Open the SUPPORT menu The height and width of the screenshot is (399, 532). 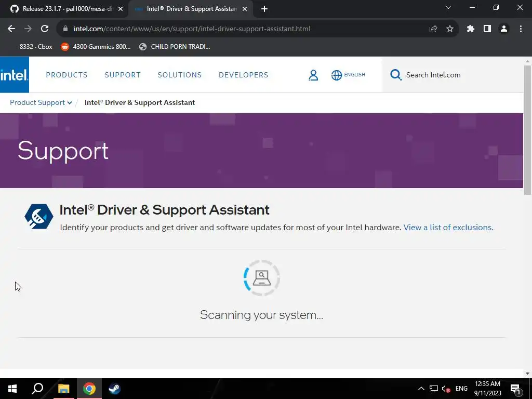(123, 75)
